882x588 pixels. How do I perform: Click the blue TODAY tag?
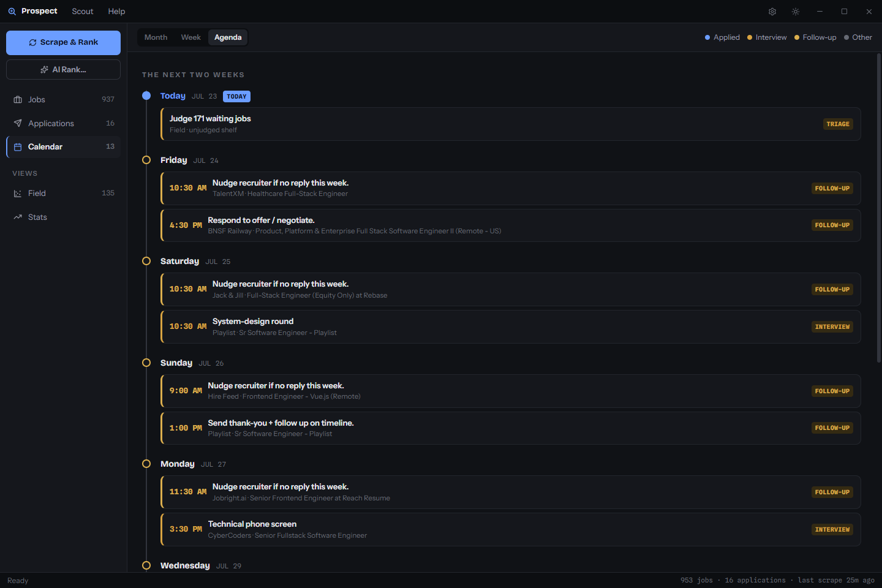(x=236, y=96)
